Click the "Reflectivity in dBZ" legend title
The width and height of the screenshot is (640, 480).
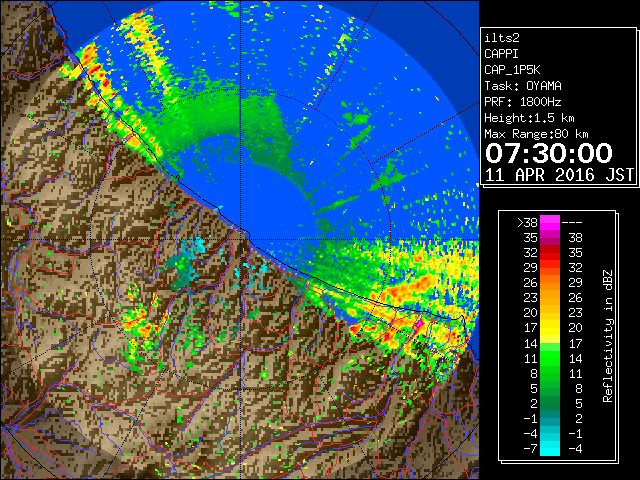pos(608,336)
